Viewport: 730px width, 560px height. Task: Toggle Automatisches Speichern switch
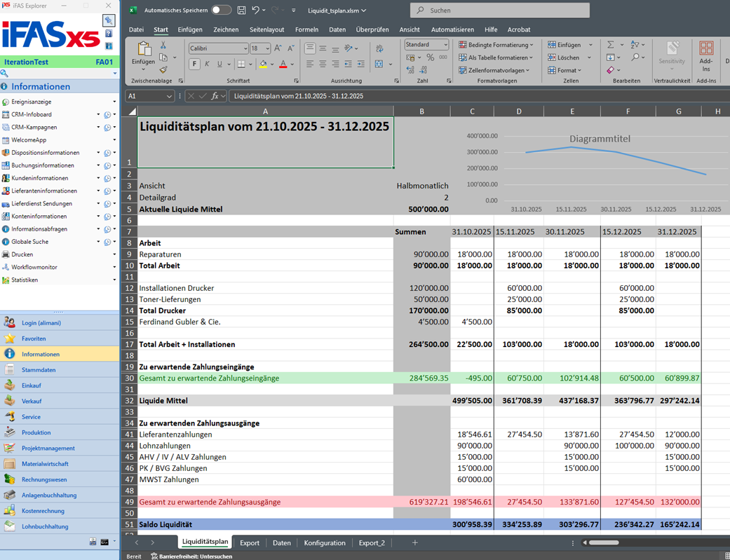click(x=221, y=11)
